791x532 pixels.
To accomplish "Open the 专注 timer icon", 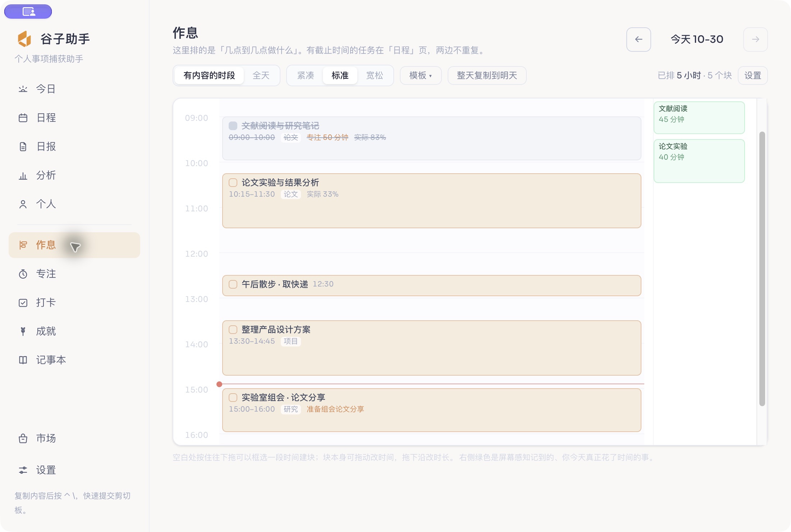I will pyautogui.click(x=23, y=274).
